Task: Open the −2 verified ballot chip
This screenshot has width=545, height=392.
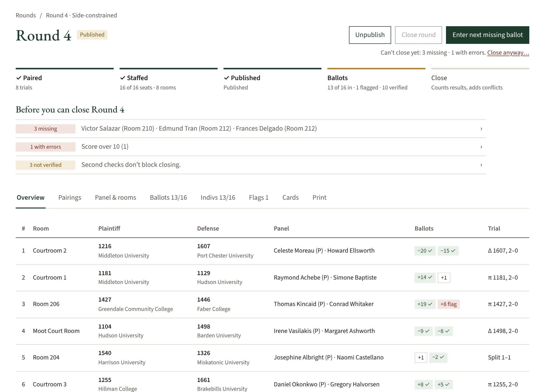Action: pos(438,357)
